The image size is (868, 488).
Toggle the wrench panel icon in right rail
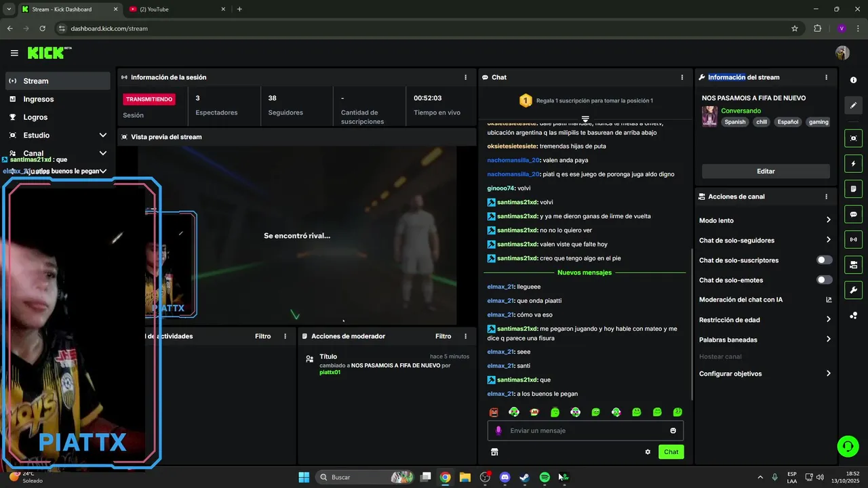click(x=853, y=290)
